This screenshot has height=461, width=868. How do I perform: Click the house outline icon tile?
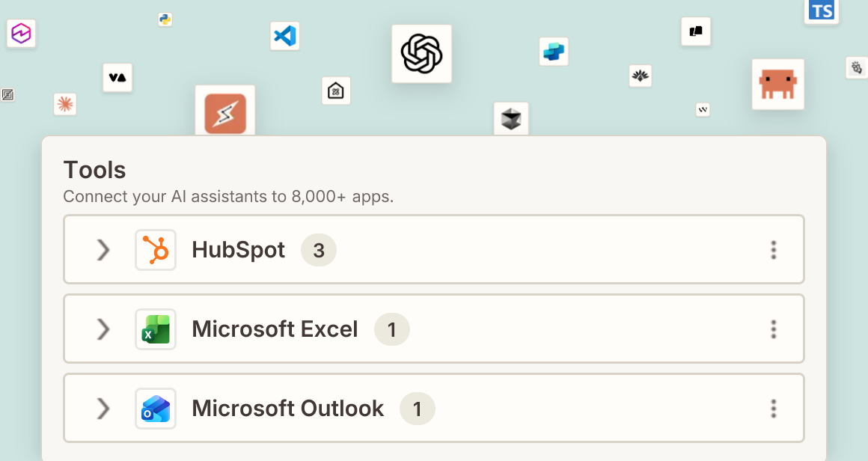336,91
